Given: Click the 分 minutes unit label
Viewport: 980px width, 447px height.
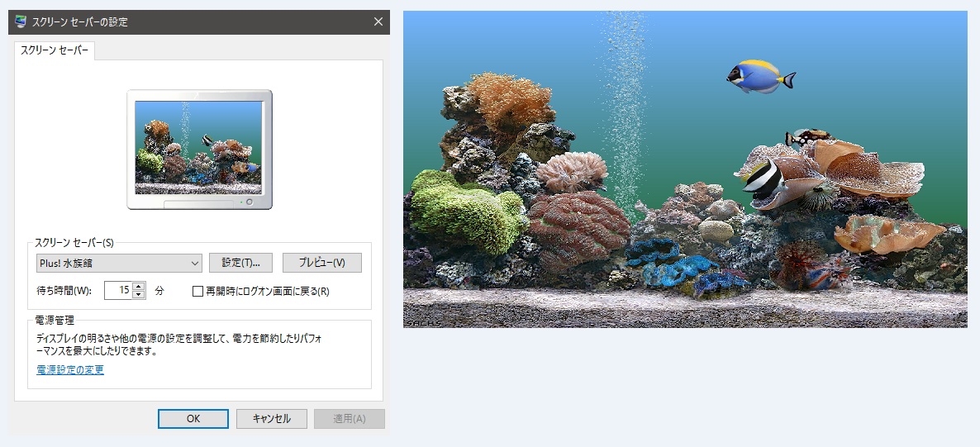Looking at the screenshot, I should coord(159,291).
